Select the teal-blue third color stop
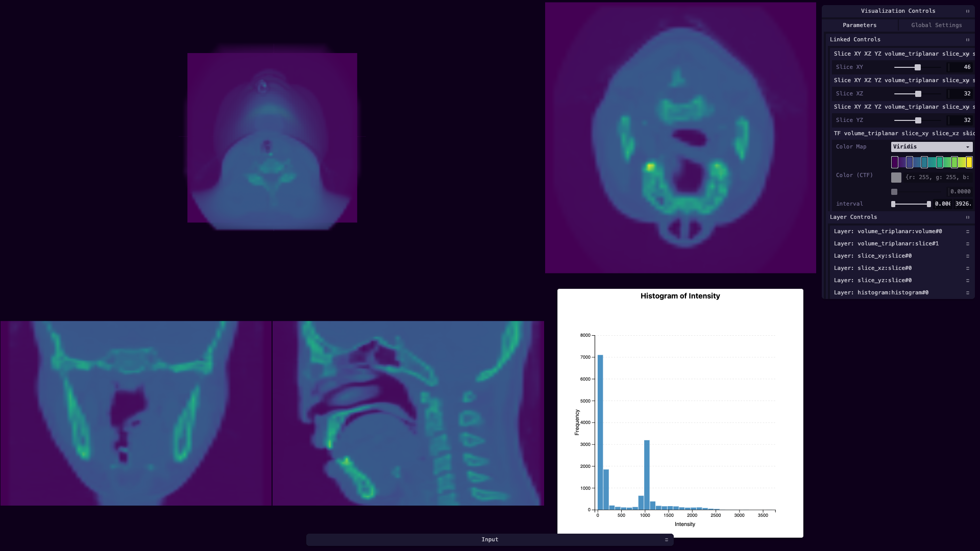The width and height of the screenshot is (980, 551). [924, 162]
